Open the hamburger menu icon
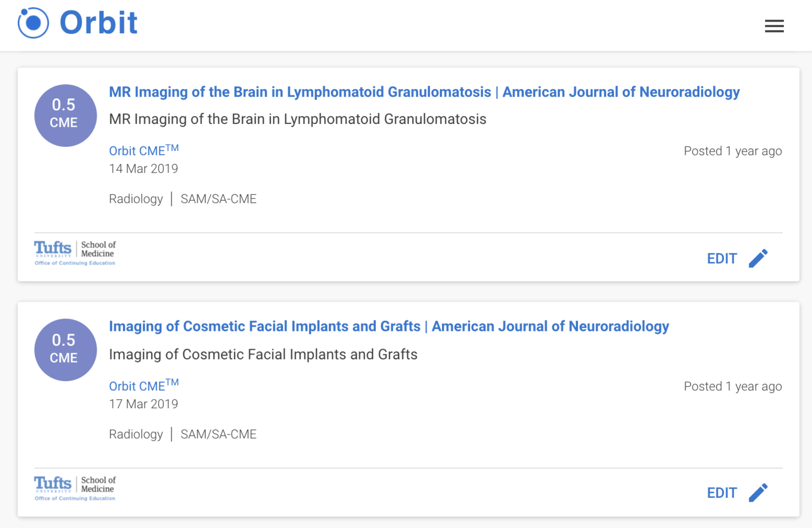 (x=774, y=26)
